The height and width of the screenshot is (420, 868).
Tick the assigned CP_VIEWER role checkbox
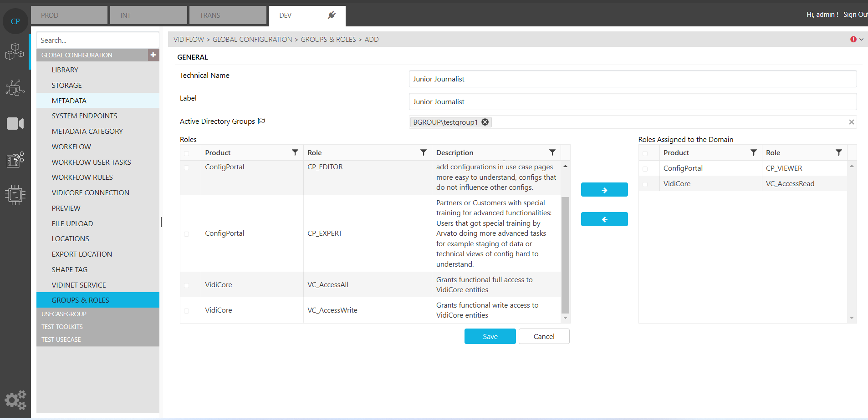coord(645,169)
